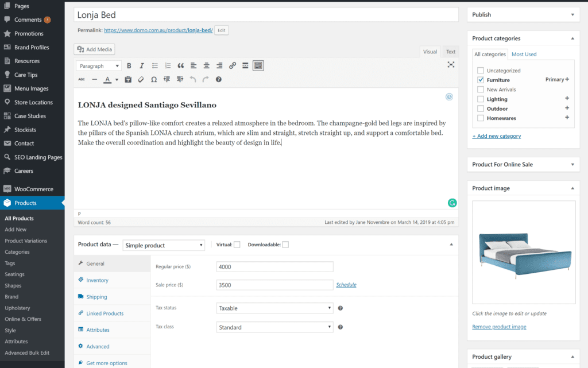
Task: Click Add new category link
Action: click(x=497, y=136)
